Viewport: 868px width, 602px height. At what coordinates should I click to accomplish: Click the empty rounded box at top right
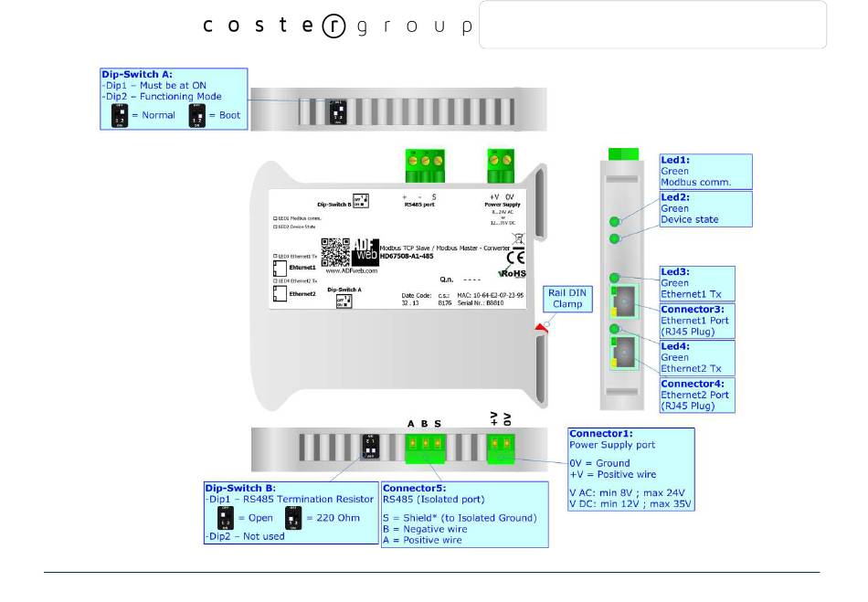click(x=652, y=25)
